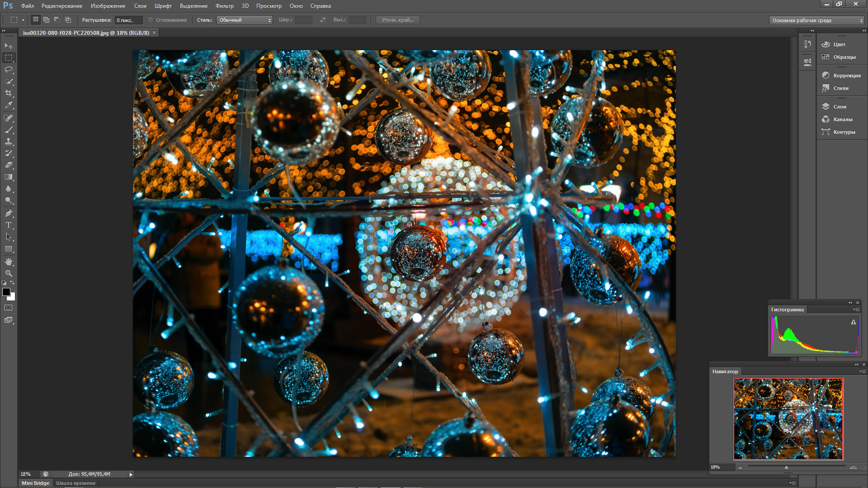The height and width of the screenshot is (488, 868).
Task: Click the Растушевка input field
Action: tap(128, 20)
